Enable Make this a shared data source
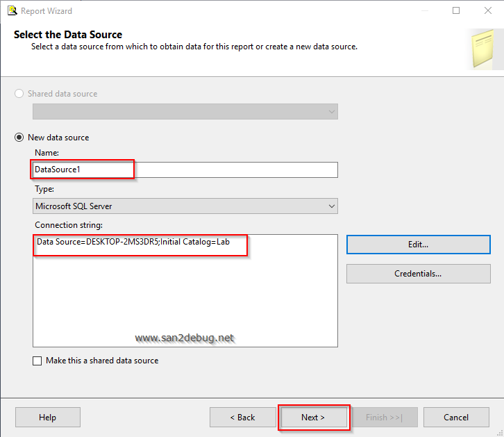 37,361
